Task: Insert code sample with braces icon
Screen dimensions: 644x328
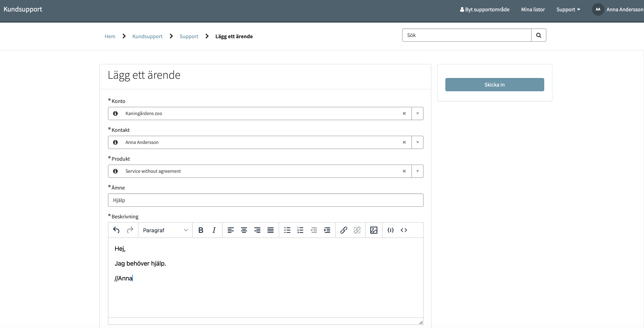Action: 390,230
